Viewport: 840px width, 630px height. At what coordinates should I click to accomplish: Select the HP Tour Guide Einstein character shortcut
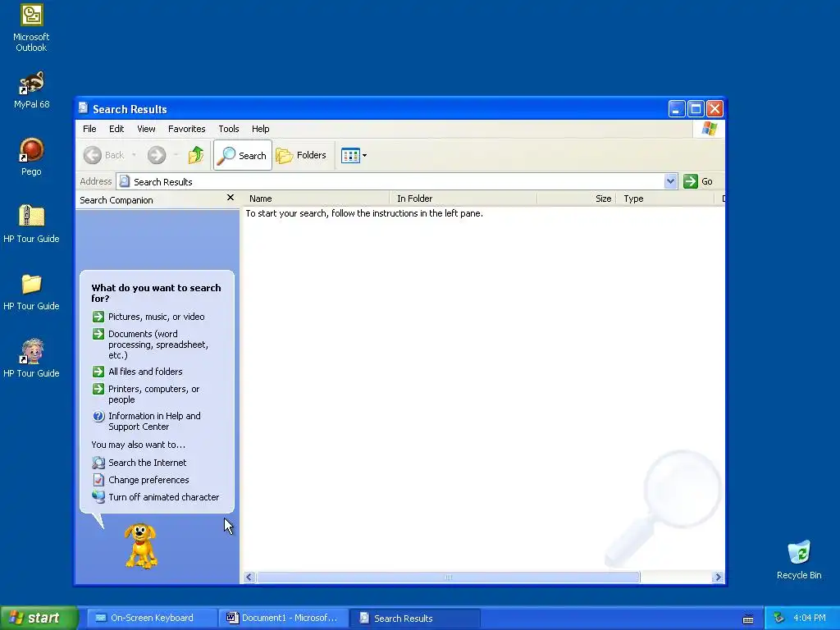click(x=31, y=358)
